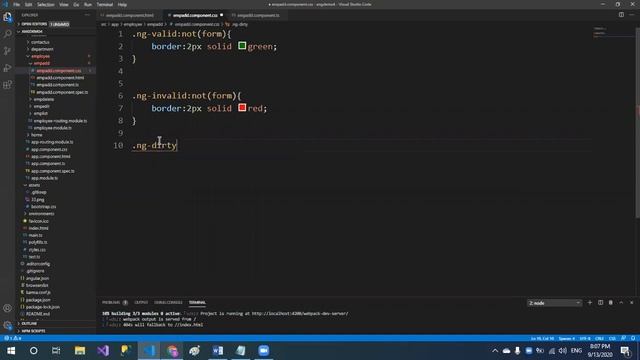The width and height of the screenshot is (640, 360).
Task: Click the red color swatch on line 7
Action: [x=242, y=107]
